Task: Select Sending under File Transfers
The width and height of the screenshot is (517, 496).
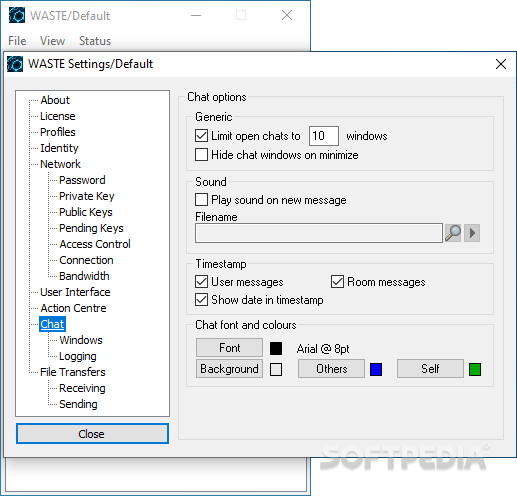Action: (78, 404)
